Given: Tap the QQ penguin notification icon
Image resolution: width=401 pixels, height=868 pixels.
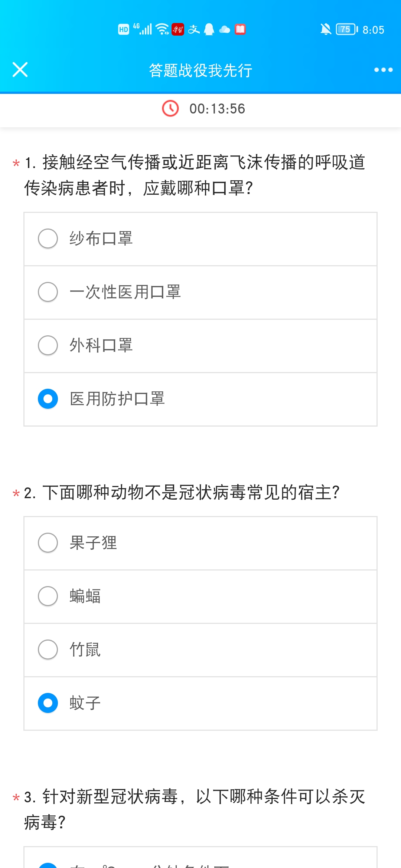Looking at the screenshot, I should 209,29.
